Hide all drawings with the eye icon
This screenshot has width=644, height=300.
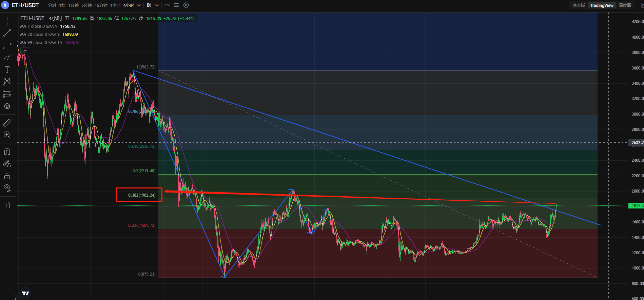coord(7,188)
